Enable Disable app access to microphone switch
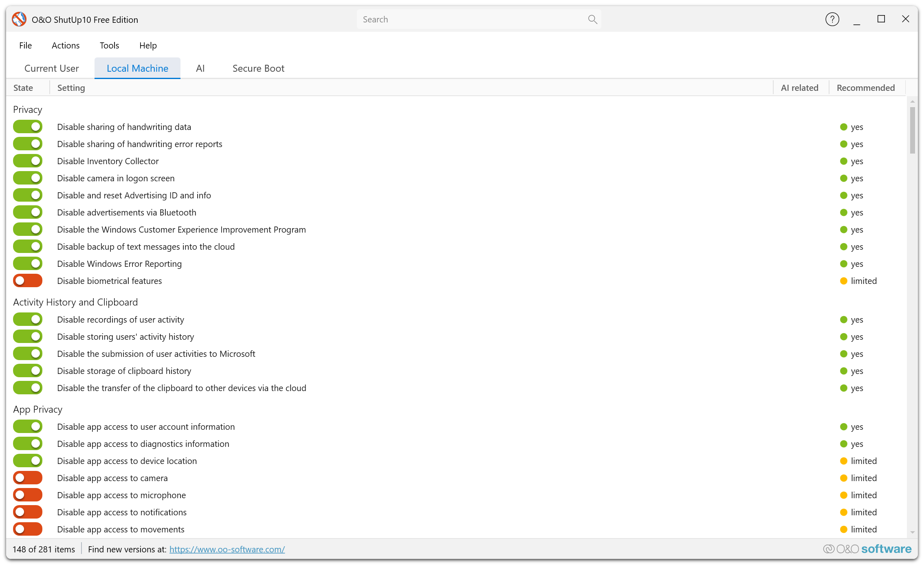 tap(28, 495)
